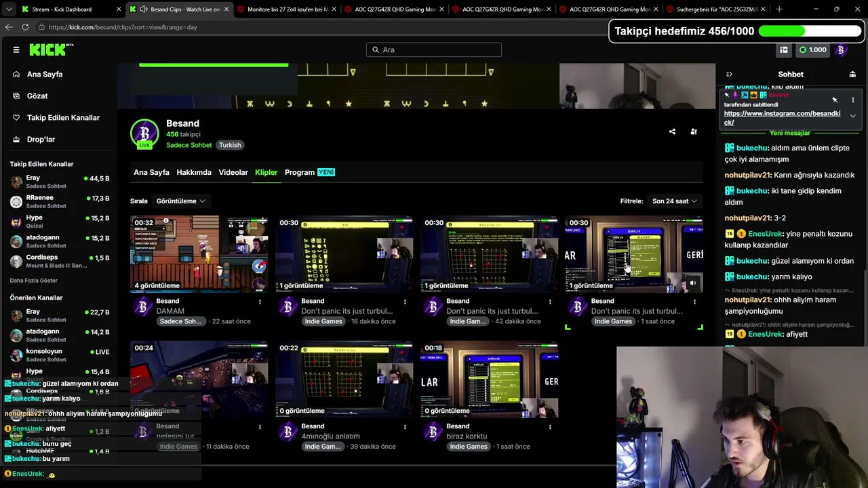This screenshot has height=488, width=868.
Task: Play the biraz korktu clip
Action: 489,380
